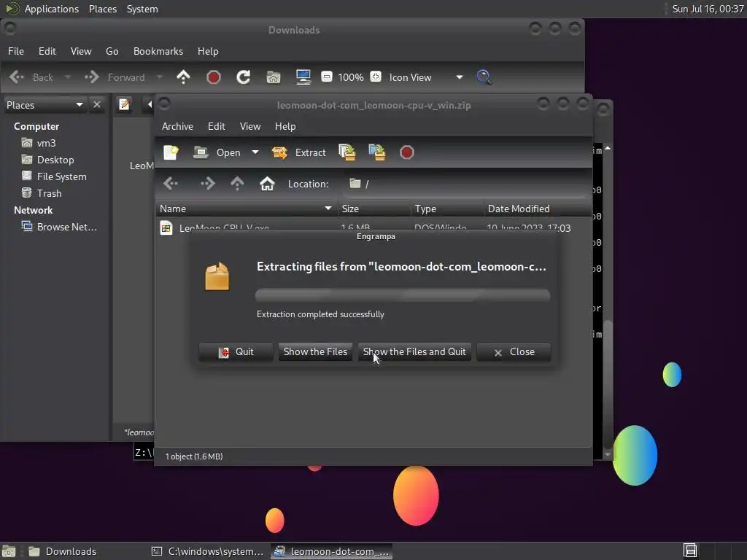Click the home folder icon in Downloads
Screen dimensions: 747x560
(274, 77)
